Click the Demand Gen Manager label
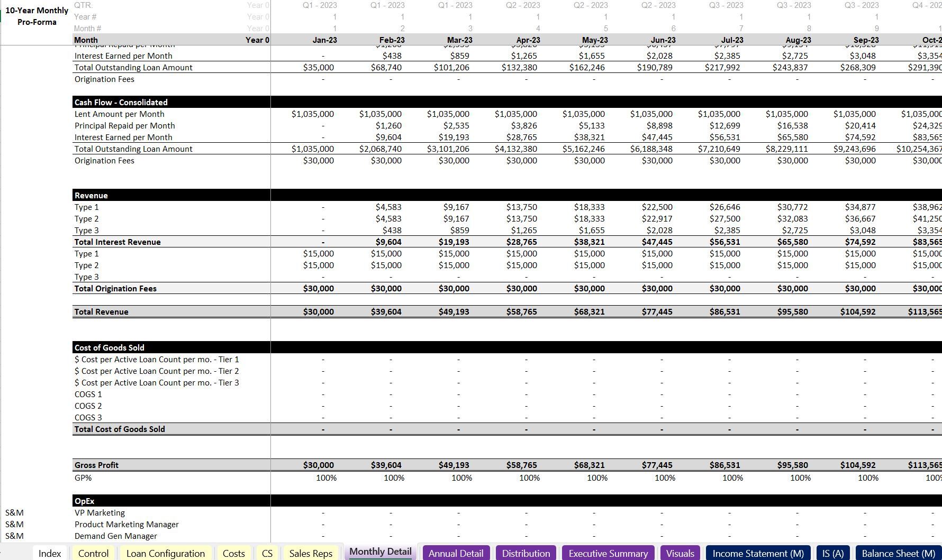942x560 pixels. [x=116, y=536]
